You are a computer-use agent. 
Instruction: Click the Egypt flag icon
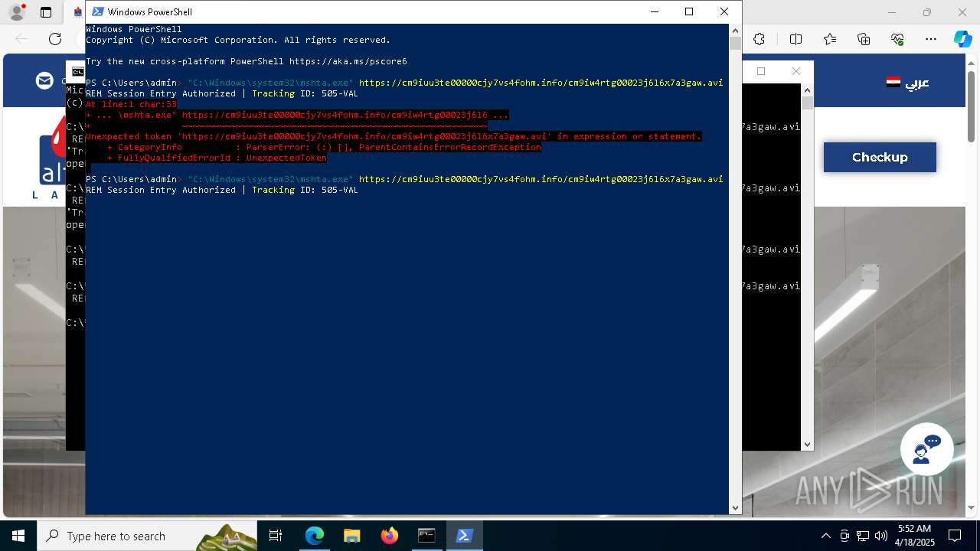[893, 82]
